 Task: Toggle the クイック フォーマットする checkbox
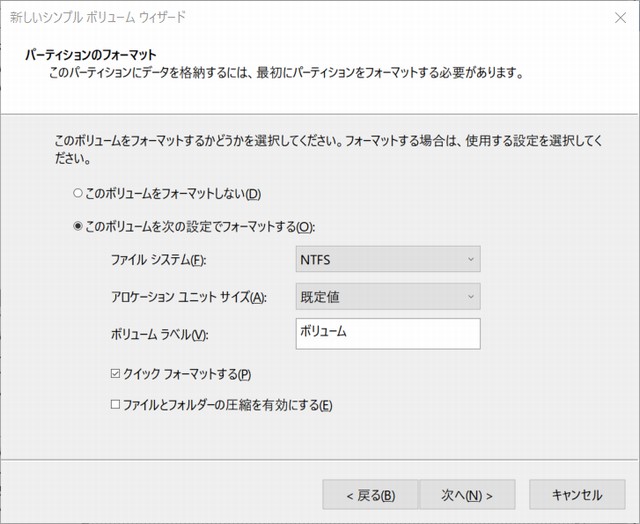(116, 375)
